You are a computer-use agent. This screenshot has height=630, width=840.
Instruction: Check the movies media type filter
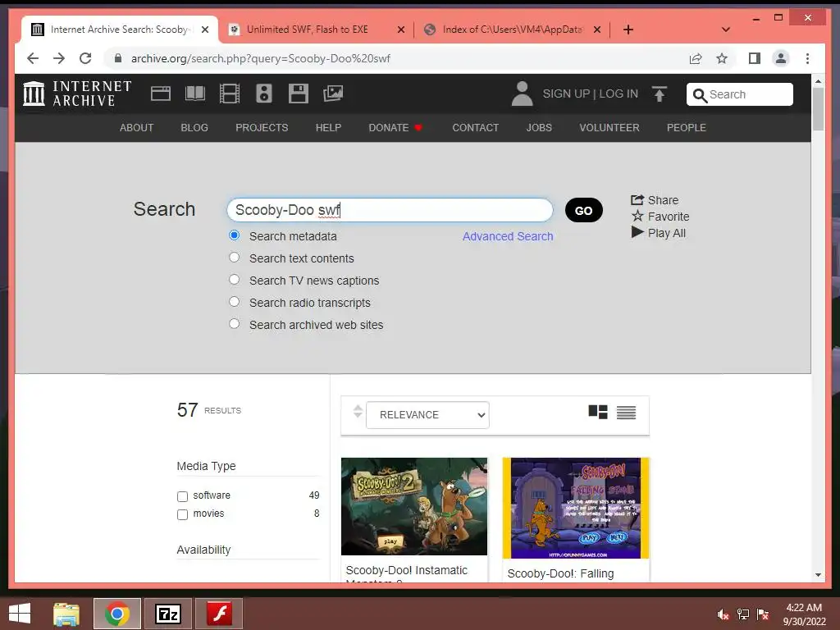click(x=183, y=515)
